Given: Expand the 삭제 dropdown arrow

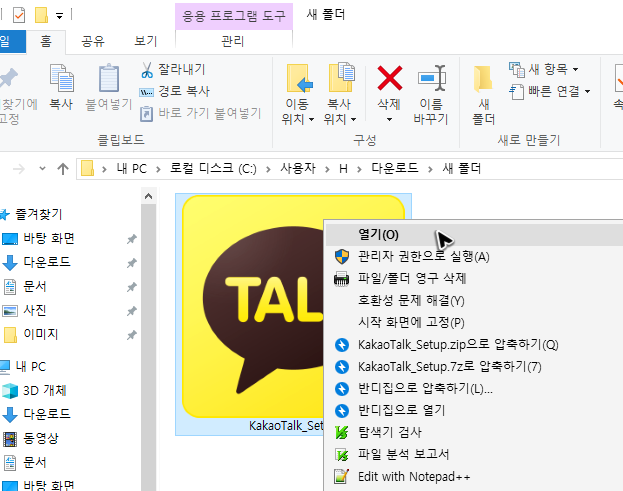Looking at the screenshot, I should (389, 119).
